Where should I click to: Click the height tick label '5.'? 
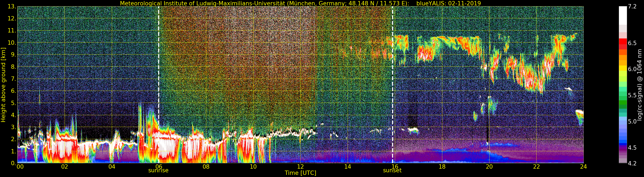[14, 103]
